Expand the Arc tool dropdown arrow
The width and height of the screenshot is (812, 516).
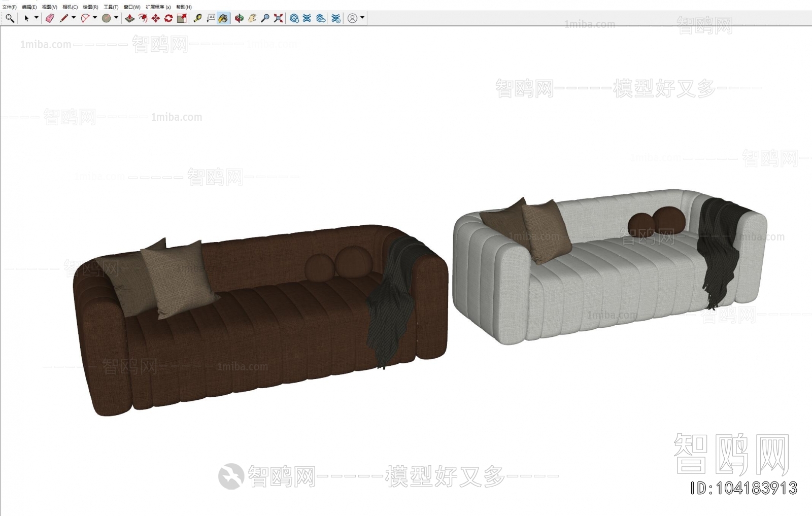95,18
